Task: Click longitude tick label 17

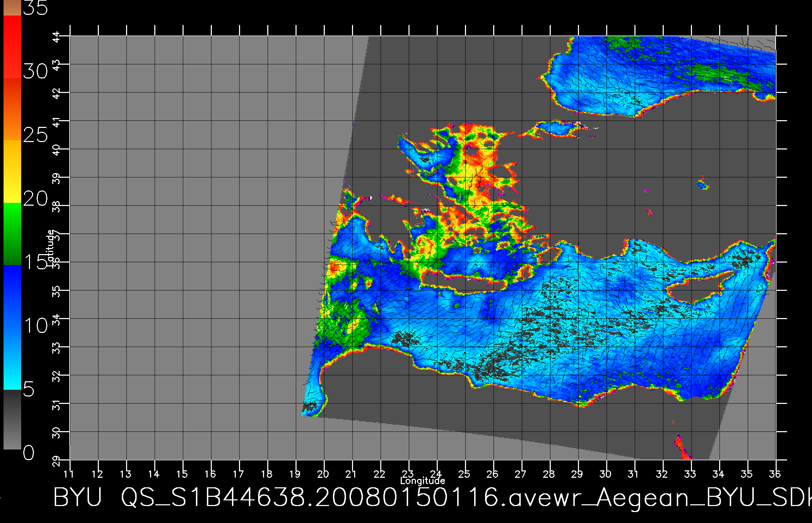Action: 238,474
